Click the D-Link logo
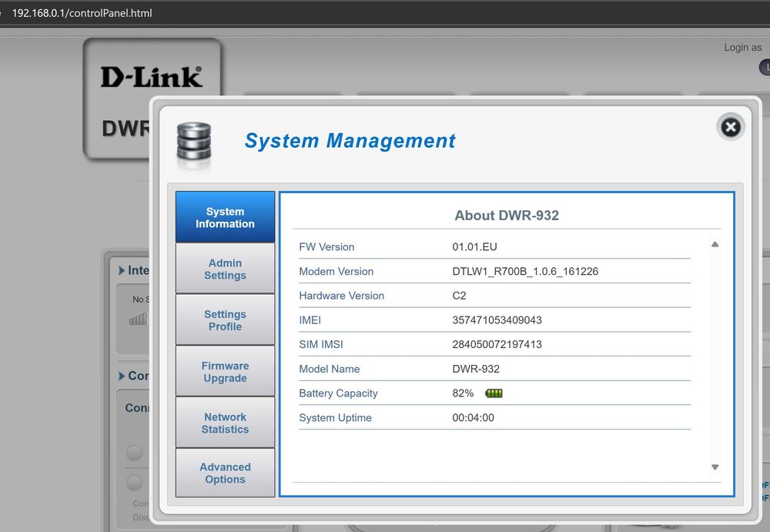The width and height of the screenshot is (770, 532). coord(151,77)
